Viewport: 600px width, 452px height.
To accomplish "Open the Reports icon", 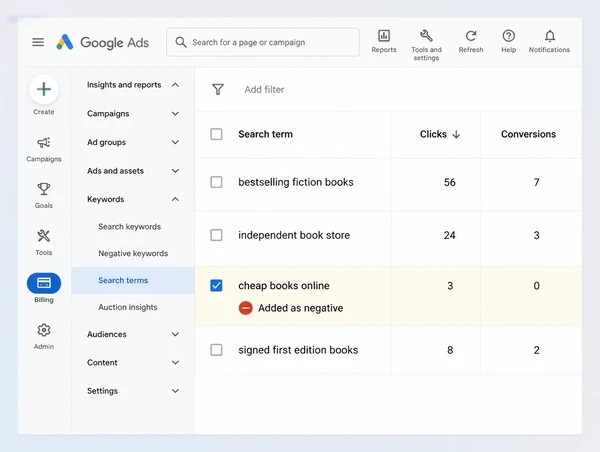I will (x=384, y=36).
